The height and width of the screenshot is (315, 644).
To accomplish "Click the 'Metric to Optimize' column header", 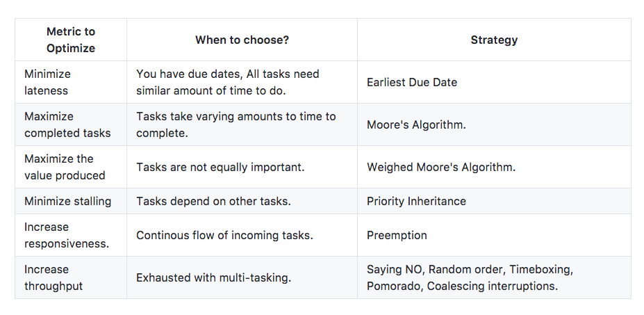I will click(x=71, y=40).
